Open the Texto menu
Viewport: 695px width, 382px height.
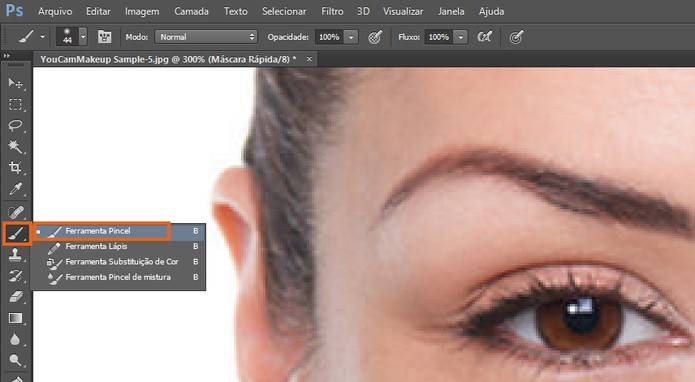coord(236,12)
